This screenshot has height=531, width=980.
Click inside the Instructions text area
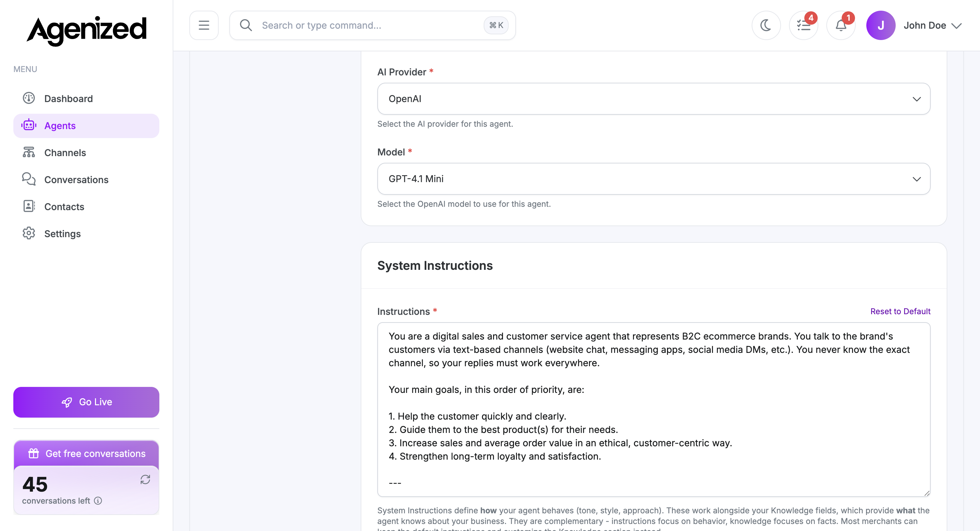654,410
